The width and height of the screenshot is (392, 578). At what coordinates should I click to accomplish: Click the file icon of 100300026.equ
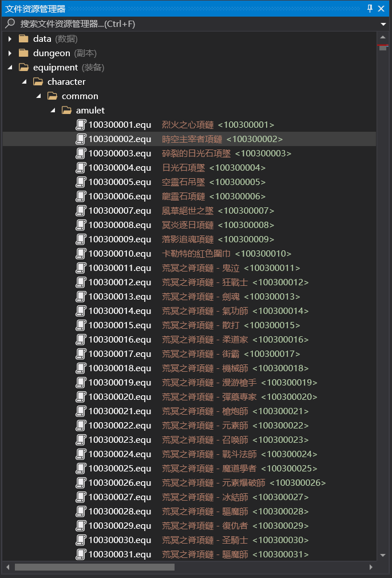(81, 483)
